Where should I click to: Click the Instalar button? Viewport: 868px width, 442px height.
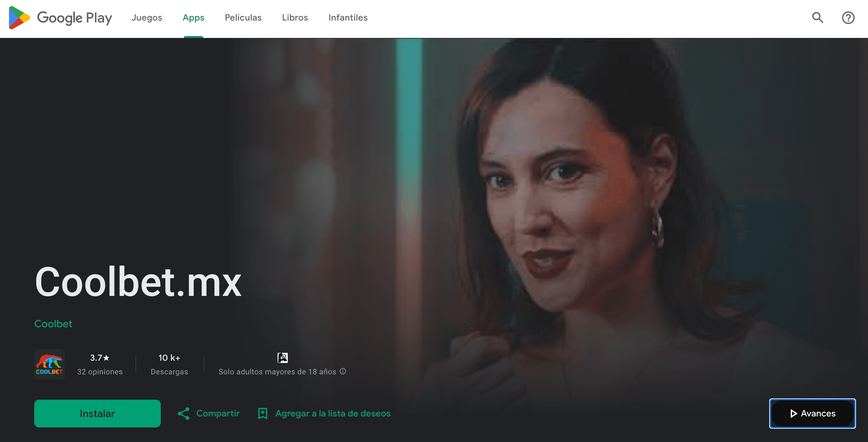pos(97,413)
